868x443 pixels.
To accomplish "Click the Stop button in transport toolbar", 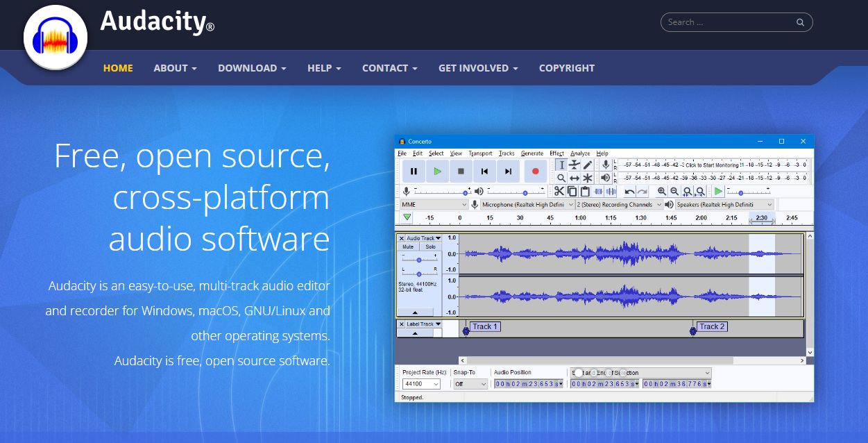I will [x=461, y=171].
